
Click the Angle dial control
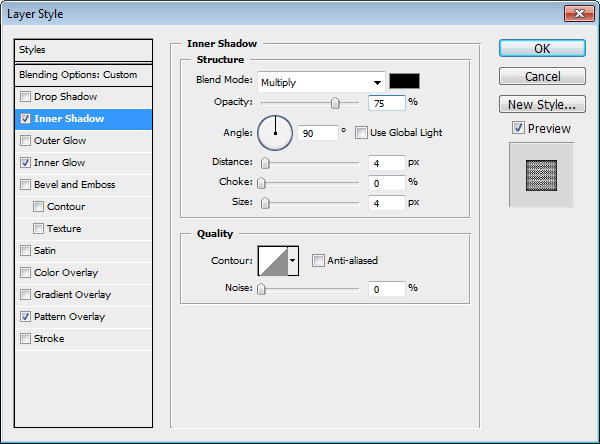pyautogui.click(x=275, y=133)
